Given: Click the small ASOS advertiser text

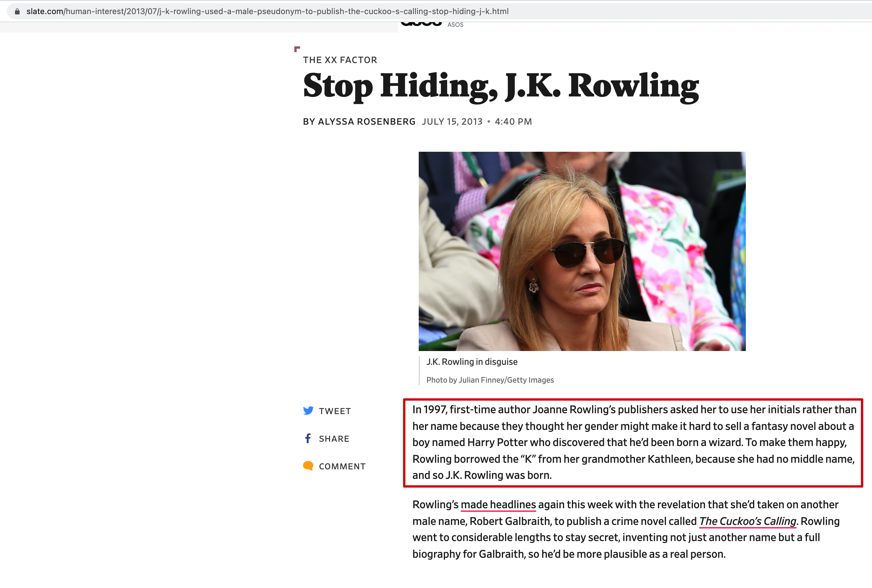Looking at the screenshot, I should tap(455, 25).
